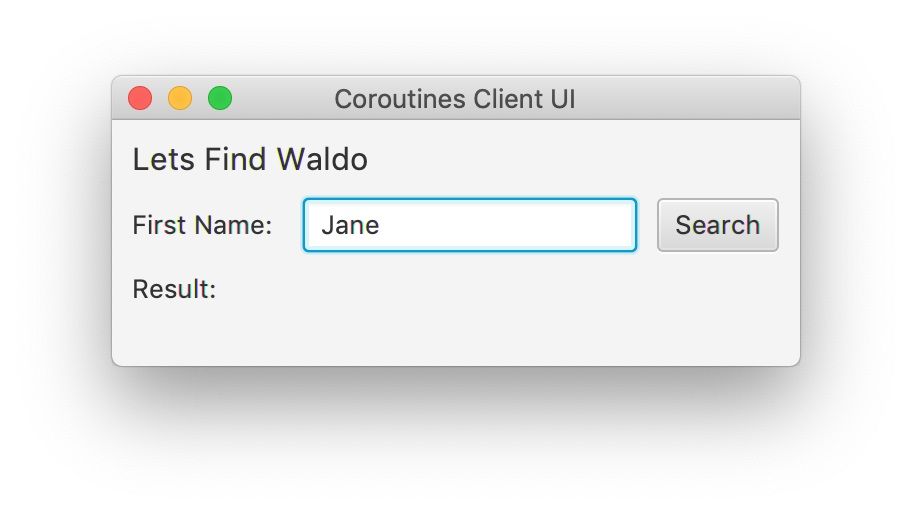
Task: Click the blank title bar area right of the title
Action: [x=690, y=99]
